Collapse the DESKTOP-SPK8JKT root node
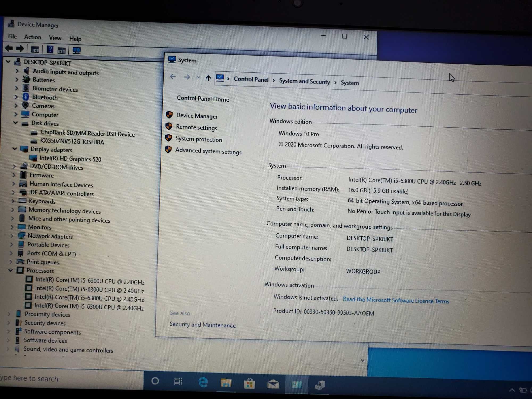 (8, 62)
